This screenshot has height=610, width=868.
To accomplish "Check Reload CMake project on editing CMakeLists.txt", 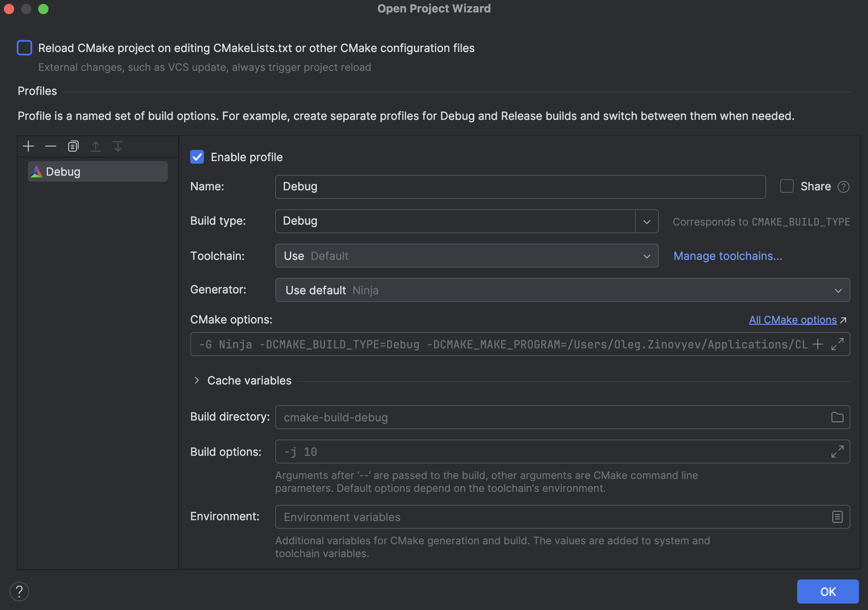I will [24, 48].
